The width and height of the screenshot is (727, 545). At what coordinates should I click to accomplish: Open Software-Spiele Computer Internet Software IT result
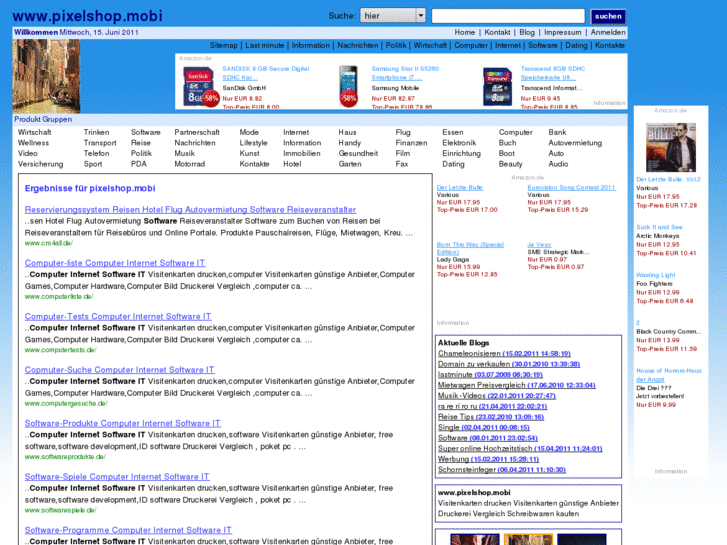tap(117, 477)
